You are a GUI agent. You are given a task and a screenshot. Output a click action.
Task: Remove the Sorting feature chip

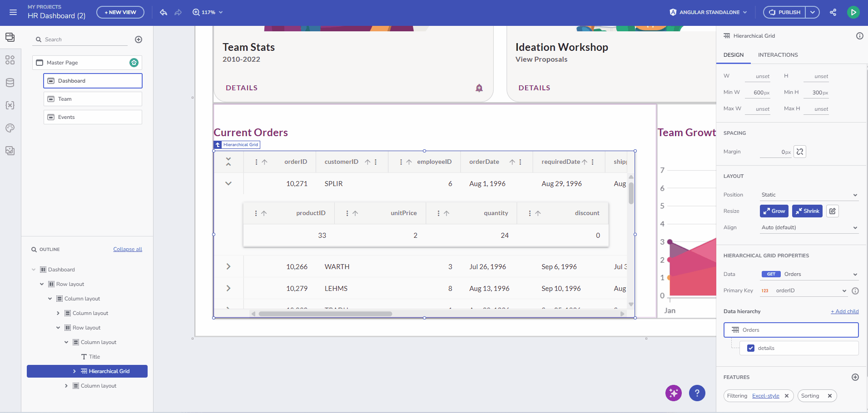[829, 395]
